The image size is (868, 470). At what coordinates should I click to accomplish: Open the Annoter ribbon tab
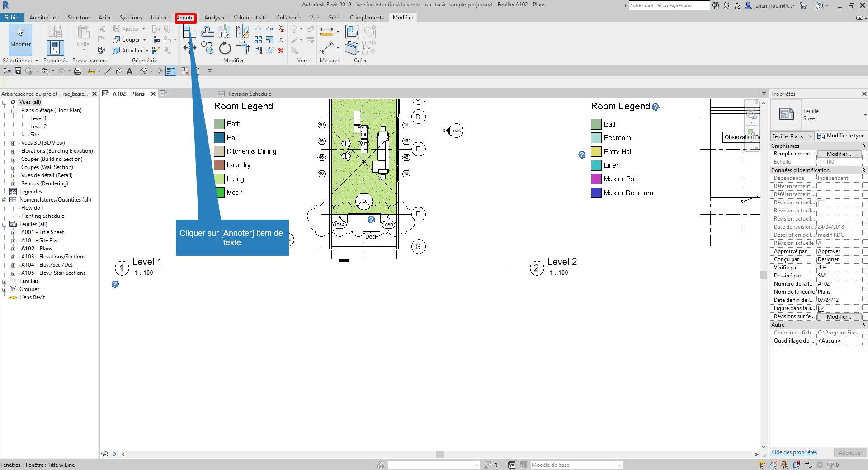(x=185, y=18)
